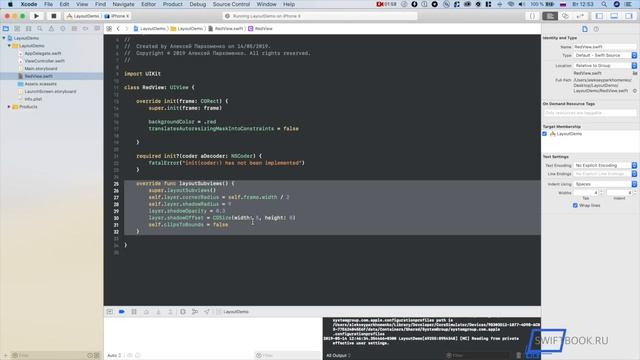Open Location dropdown Relative to Group
Viewport: 640px width, 360px height.
(x=605, y=65)
